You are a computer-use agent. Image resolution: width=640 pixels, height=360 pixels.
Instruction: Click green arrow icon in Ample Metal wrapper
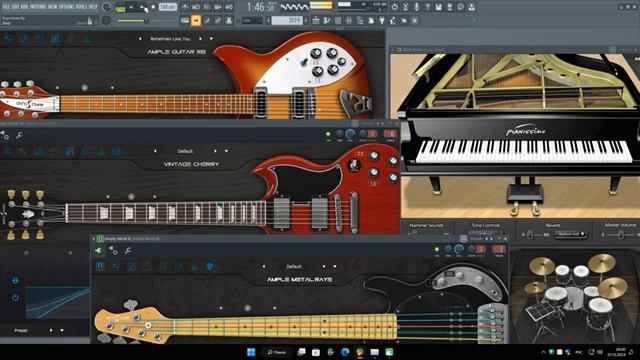point(98,251)
